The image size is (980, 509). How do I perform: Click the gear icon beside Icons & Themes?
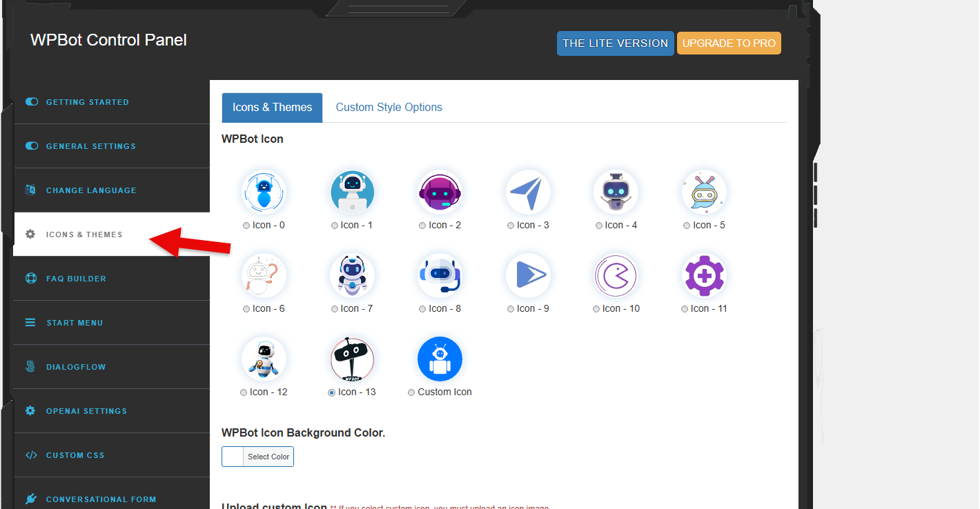(x=30, y=234)
